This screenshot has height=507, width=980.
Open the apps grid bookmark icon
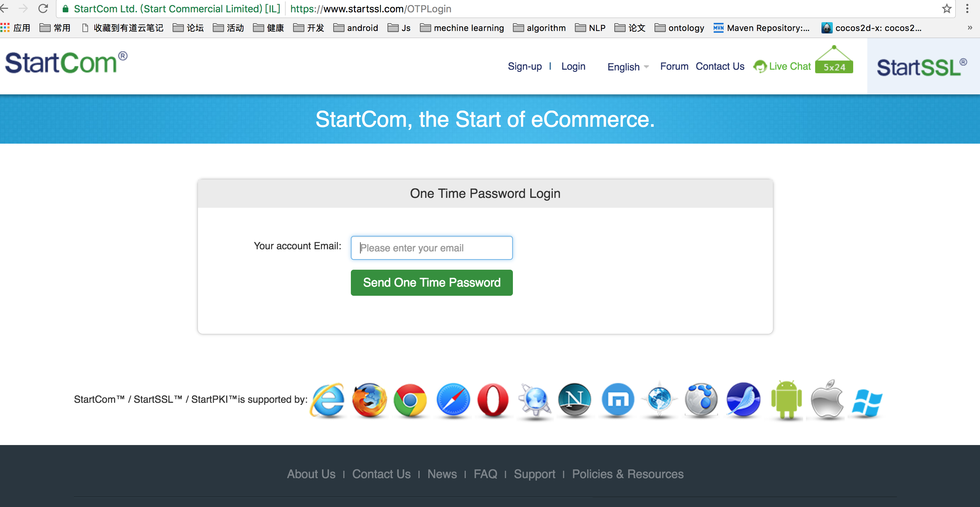tap(5, 28)
